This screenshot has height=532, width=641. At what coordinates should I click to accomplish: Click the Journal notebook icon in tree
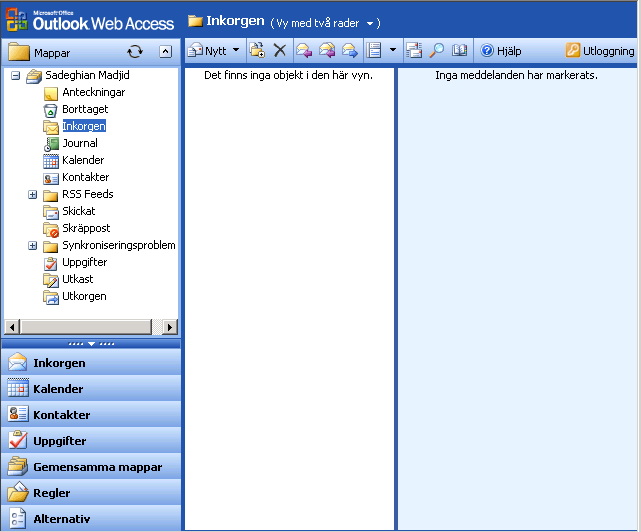(x=51, y=144)
